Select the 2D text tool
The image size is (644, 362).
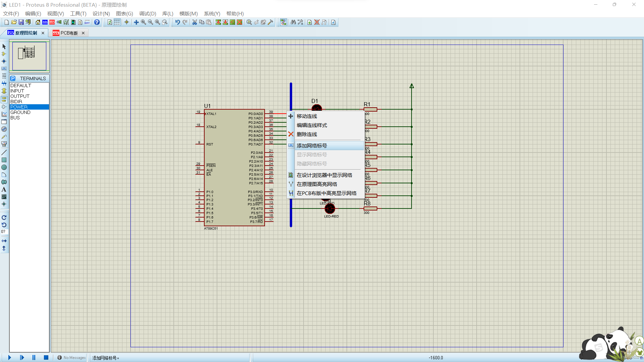click(x=4, y=189)
